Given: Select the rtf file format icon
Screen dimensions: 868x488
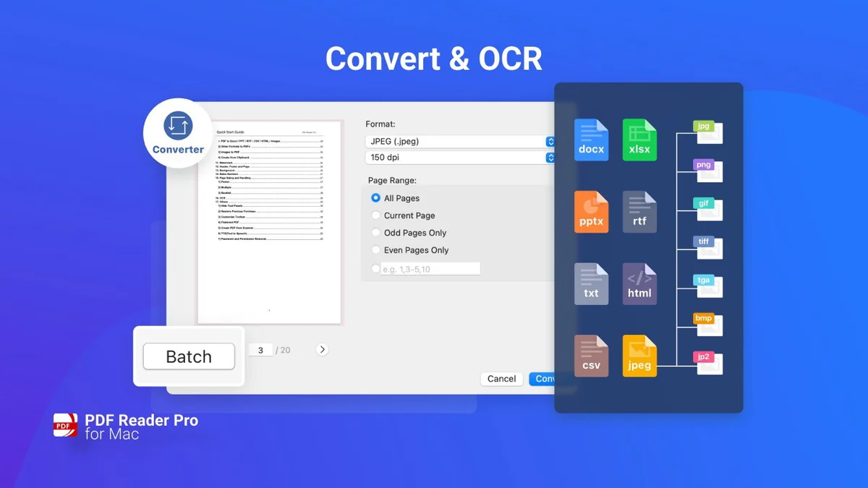Looking at the screenshot, I should click(x=639, y=212).
